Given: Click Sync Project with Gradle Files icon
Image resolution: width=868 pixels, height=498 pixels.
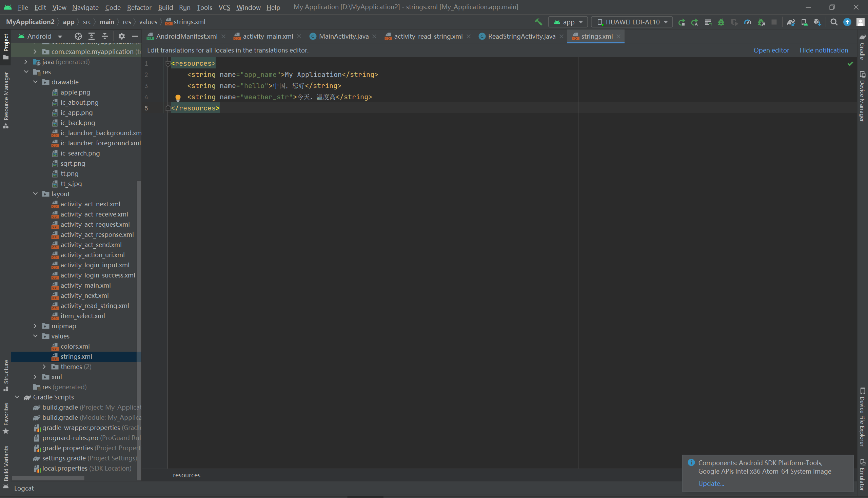Looking at the screenshot, I should point(791,22).
